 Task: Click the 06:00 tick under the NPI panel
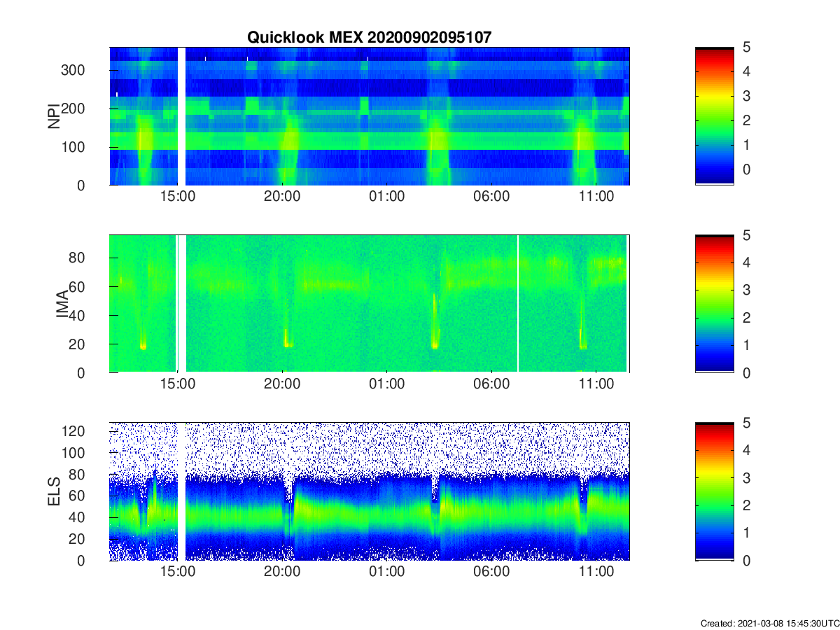pos(491,197)
